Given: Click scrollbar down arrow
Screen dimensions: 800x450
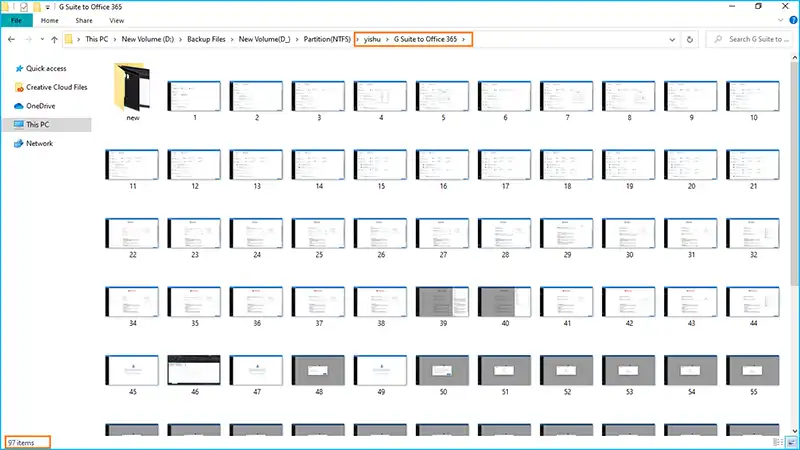Looking at the screenshot, I should click(794, 432).
